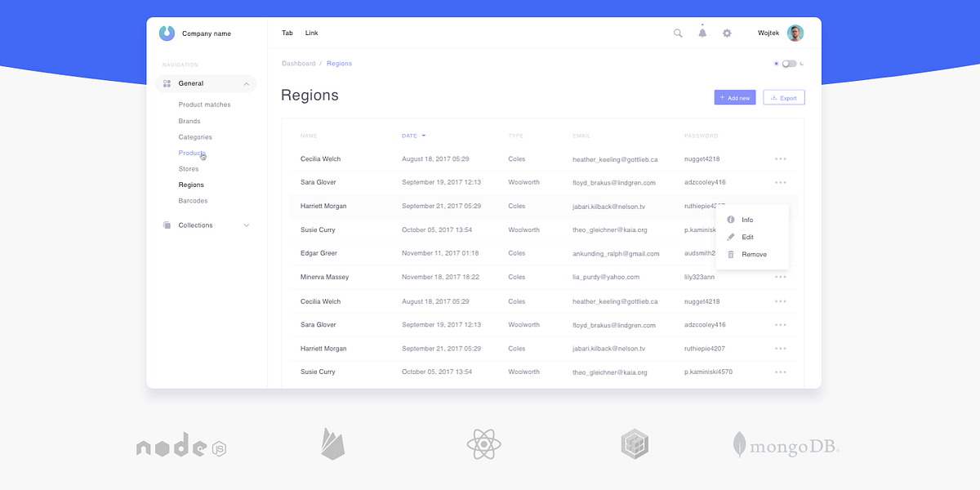Enable dark theme by clicking the moon icon
The image size is (980, 490).
point(802,63)
